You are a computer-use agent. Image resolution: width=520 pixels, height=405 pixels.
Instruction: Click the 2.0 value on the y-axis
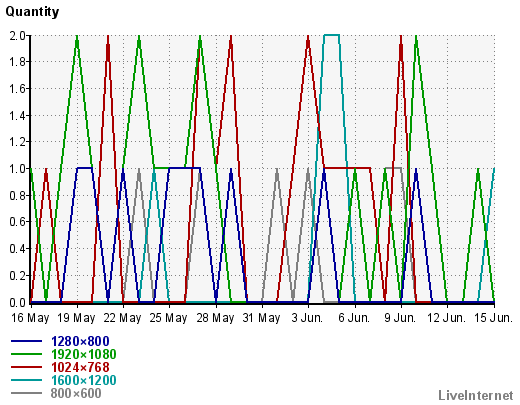tap(18, 35)
